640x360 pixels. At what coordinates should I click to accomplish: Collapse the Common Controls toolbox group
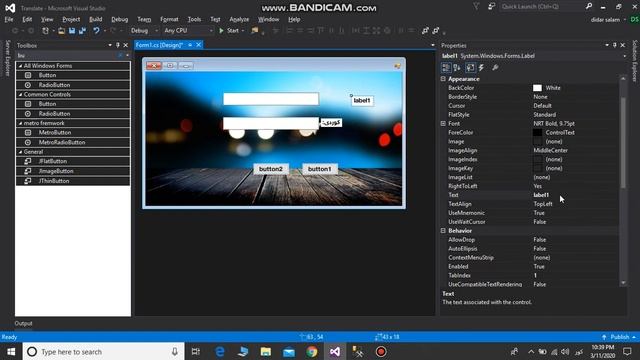click(x=20, y=94)
